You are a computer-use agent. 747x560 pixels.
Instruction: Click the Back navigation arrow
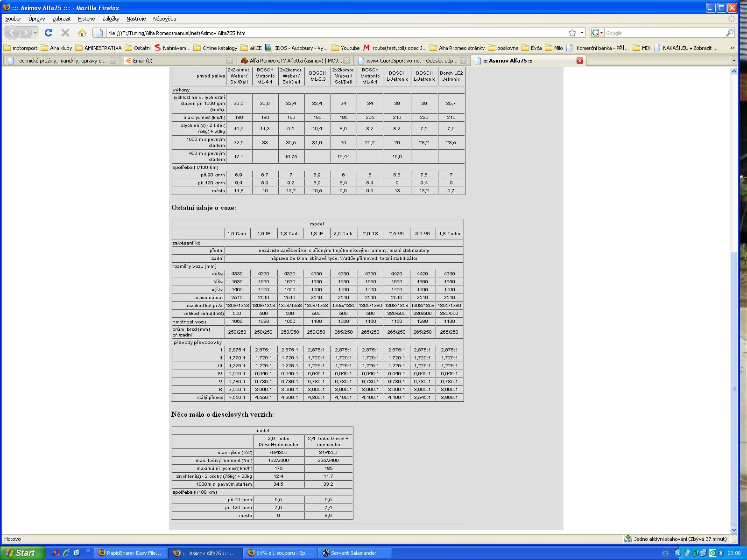click(x=12, y=33)
